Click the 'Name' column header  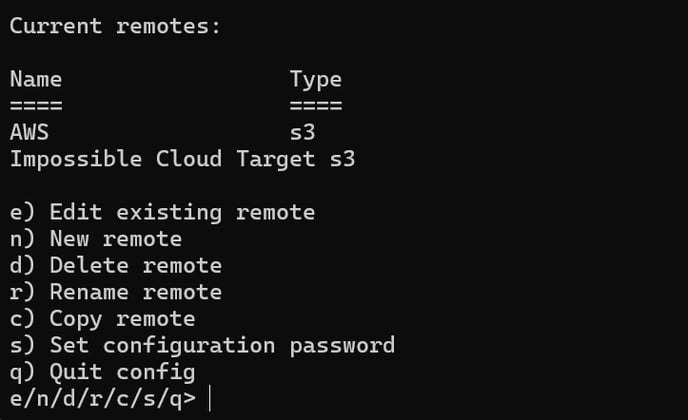pos(36,79)
